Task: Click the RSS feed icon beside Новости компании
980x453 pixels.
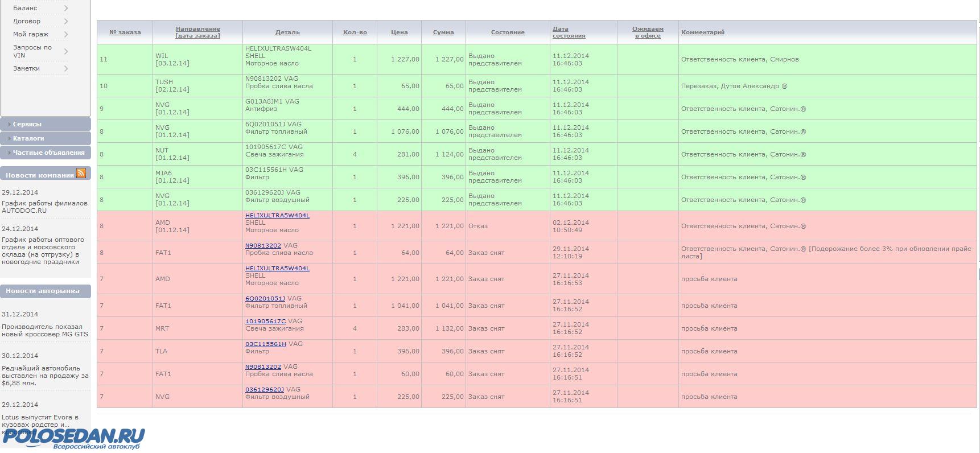Action: coord(81,173)
